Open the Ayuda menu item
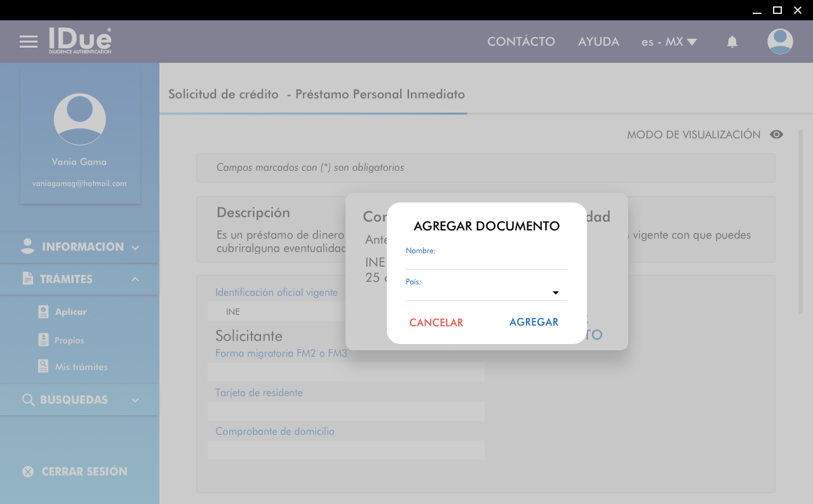The image size is (813, 504). pos(598,42)
